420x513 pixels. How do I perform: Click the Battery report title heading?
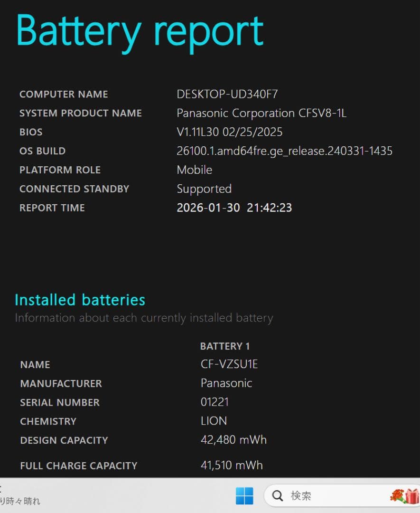point(140,30)
